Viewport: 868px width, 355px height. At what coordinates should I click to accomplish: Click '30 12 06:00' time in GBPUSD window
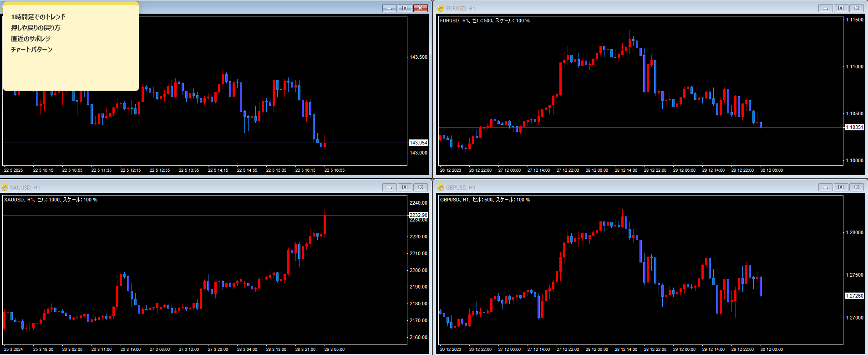pos(772,350)
